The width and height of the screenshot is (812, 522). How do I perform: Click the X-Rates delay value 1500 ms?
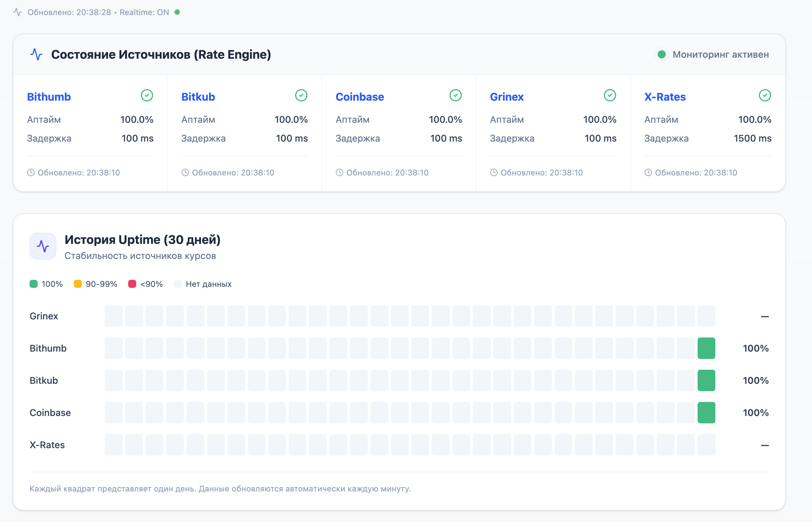tap(753, 138)
